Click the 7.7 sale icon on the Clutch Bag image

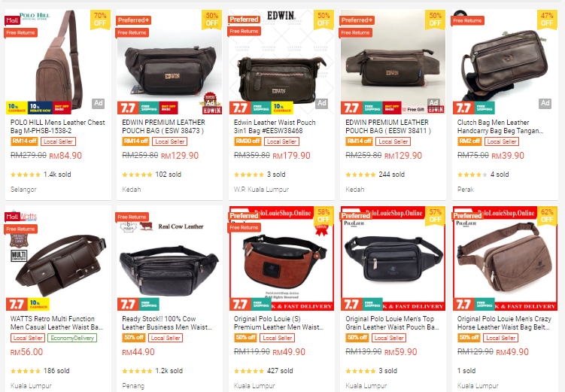pos(463,108)
